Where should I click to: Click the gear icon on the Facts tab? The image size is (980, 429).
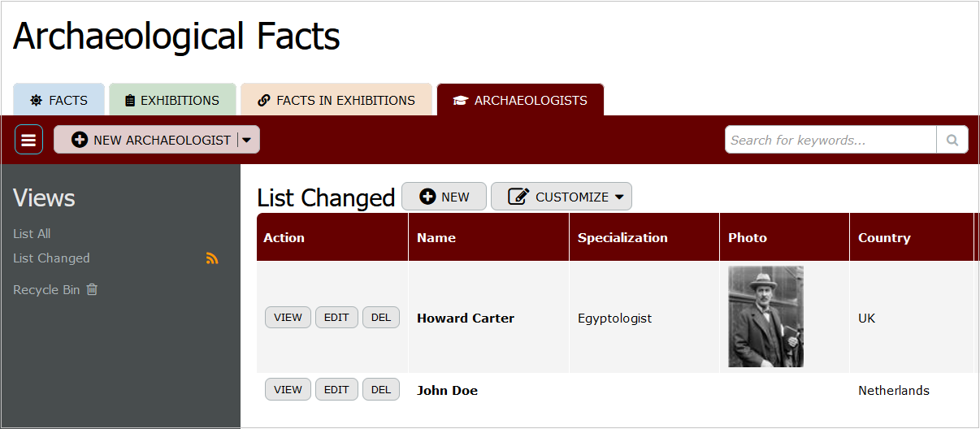tap(36, 101)
